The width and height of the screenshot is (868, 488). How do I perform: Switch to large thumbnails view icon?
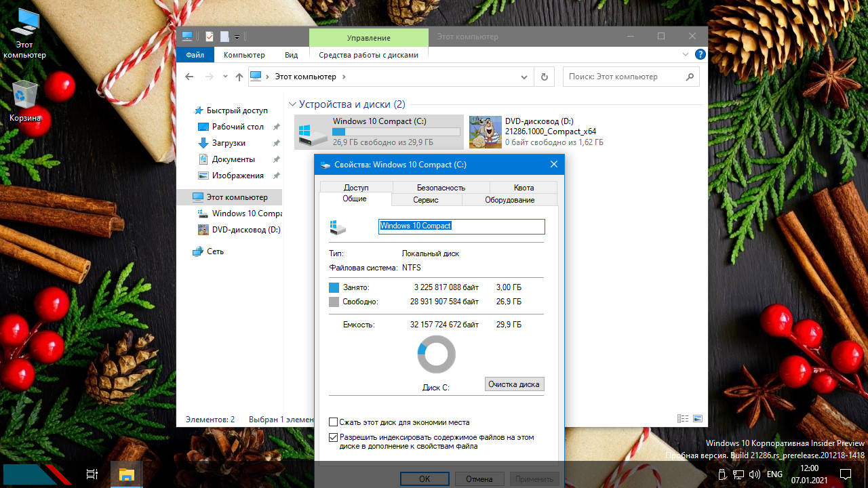(x=697, y=419)
